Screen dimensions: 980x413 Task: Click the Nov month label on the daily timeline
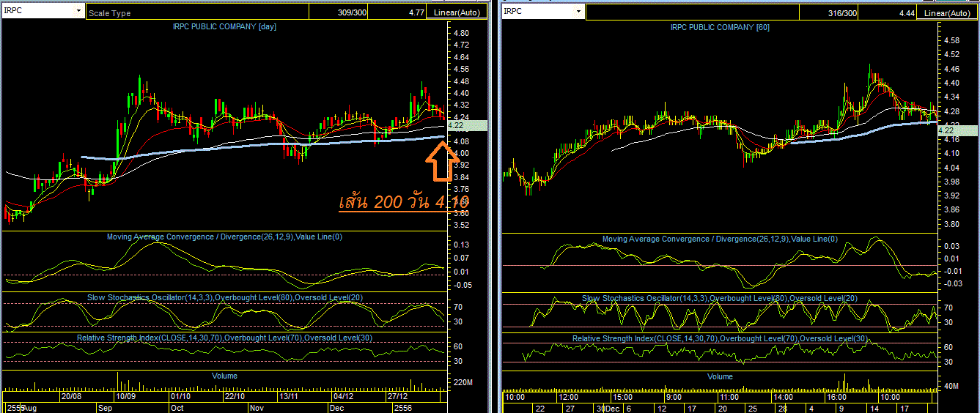(x=257, y=407)
